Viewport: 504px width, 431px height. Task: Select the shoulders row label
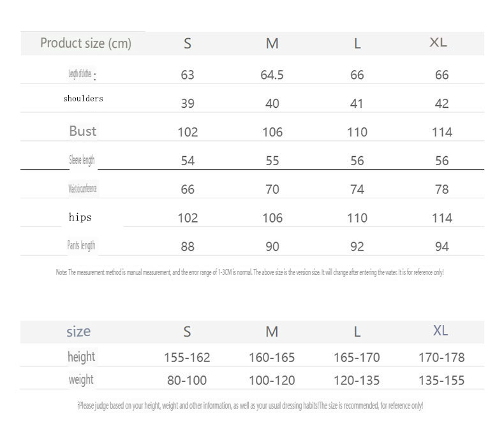[x=83, y=99]
